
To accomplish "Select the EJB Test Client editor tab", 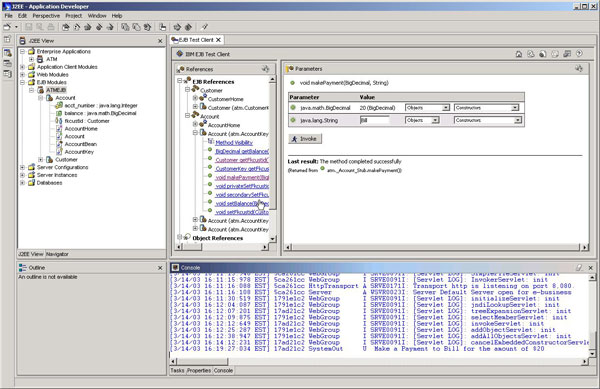I will 196,40.
